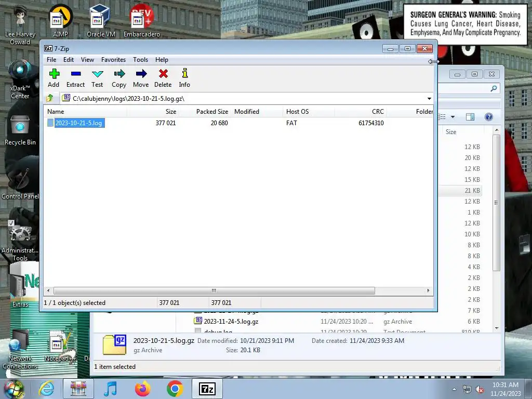Click the packed size value 20 680

click(219, 123)
